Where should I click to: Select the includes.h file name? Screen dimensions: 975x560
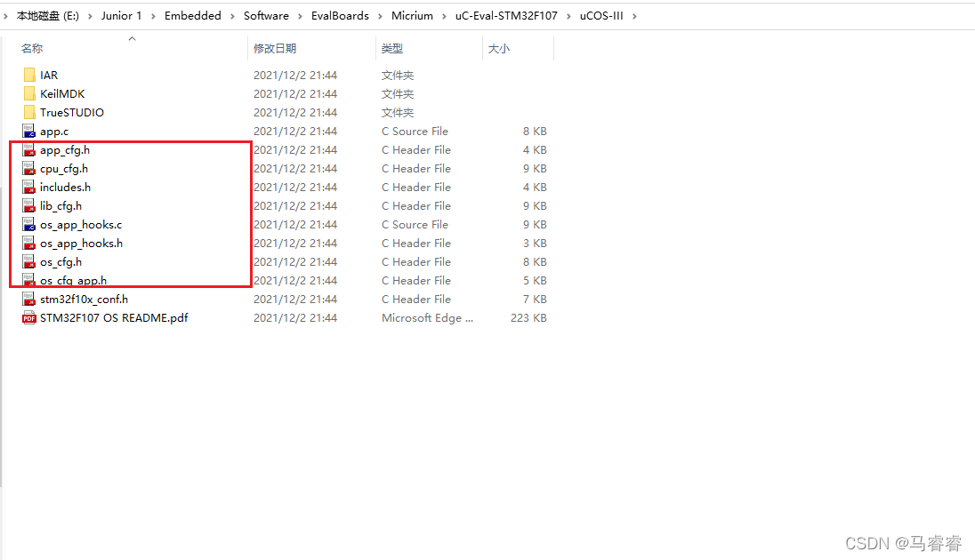[65, 187]
